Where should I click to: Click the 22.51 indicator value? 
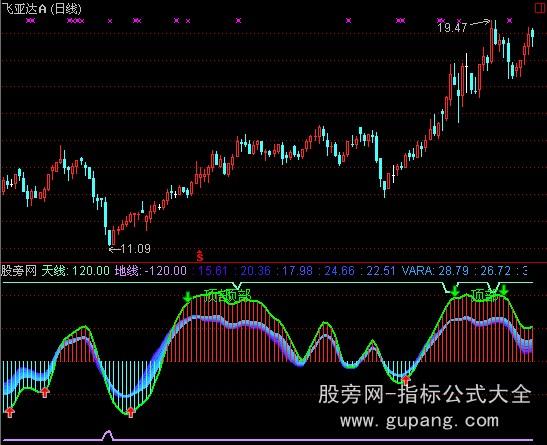pos(381,271)
